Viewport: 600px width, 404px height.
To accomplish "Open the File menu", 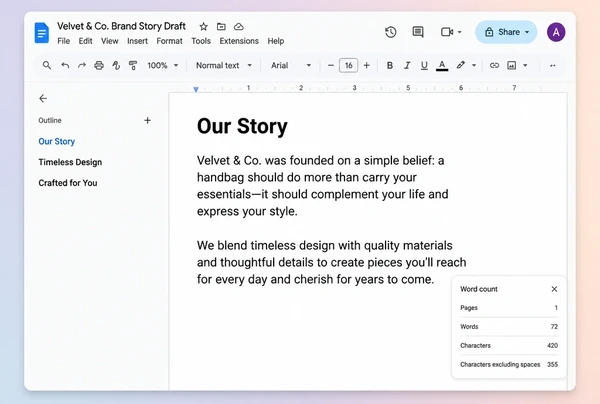I will [x=64, y=41].
